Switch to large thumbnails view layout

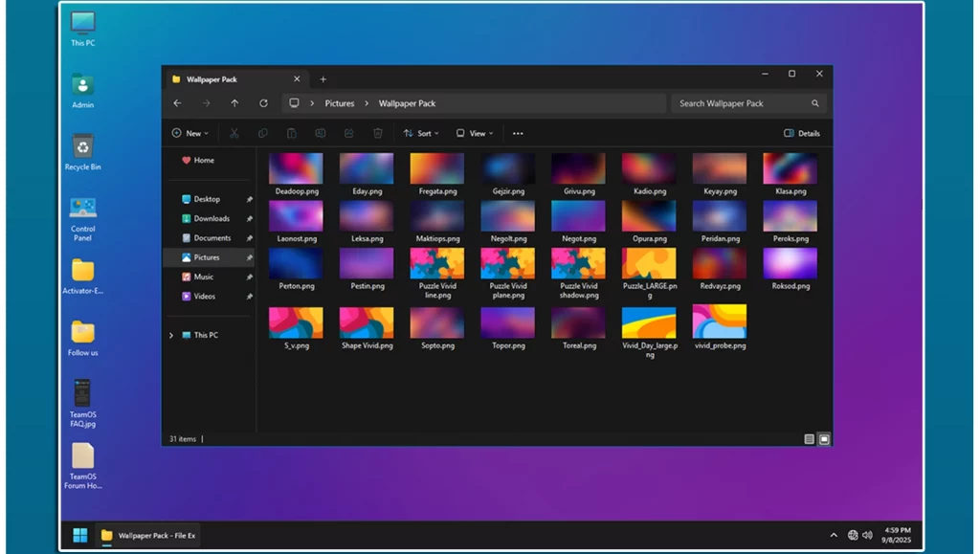tap(824, 439)
